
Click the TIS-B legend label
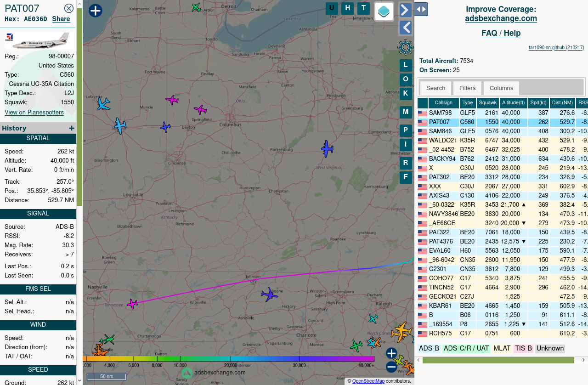coord(523,349)
